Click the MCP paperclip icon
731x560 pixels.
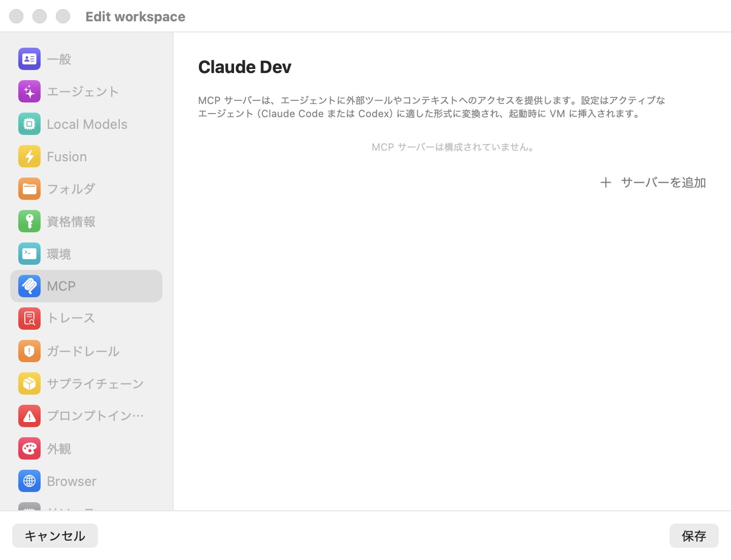(x=29, y=286)
